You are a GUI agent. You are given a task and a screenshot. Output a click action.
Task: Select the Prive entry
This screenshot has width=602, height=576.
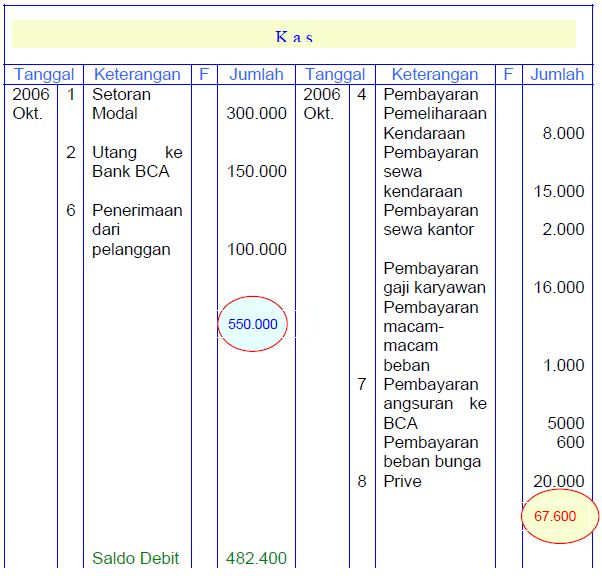(x=402, y=481)
